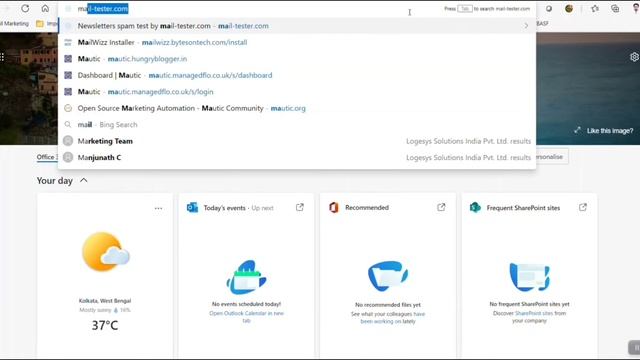Open Recommended card pop-out icon
This screenshot has height=360, width=640.
click(x=441, y=207)
